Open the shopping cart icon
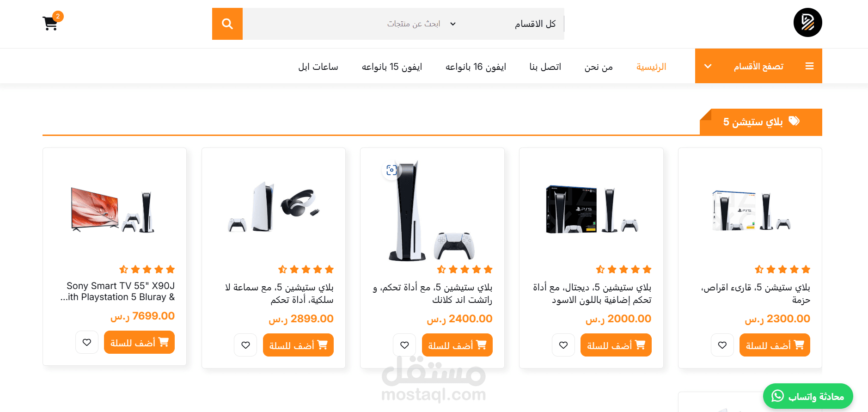Viewport: 868px width, 412px height. pos(50,23)
